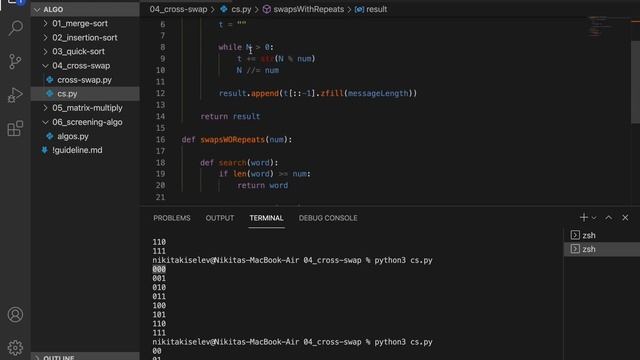Select the TERMINAL tab
The height and width of the screenshot is (360, 640).
[x=267, y=218]
